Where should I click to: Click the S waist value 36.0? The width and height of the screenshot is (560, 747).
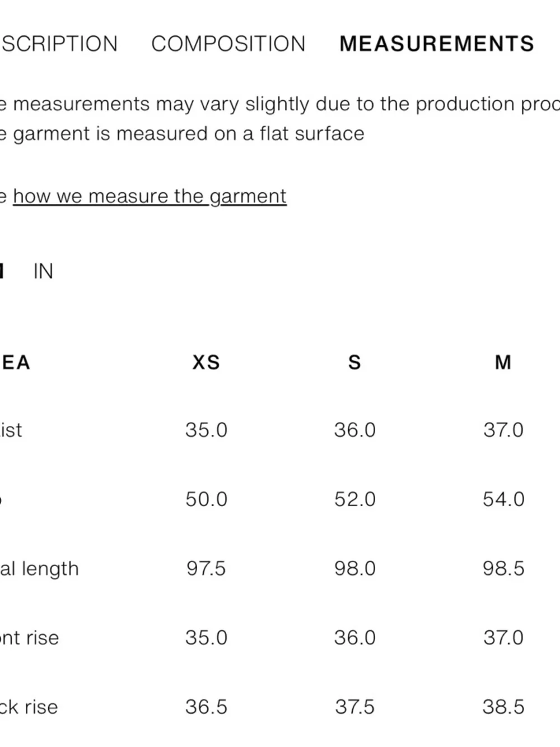click(354, 430)
